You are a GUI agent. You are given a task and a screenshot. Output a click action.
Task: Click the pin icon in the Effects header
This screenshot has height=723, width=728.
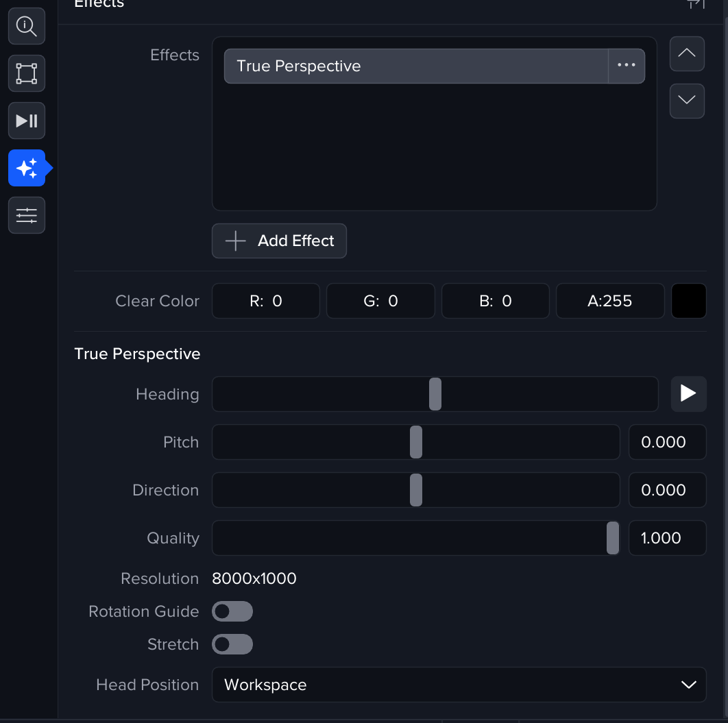[695, 4]
